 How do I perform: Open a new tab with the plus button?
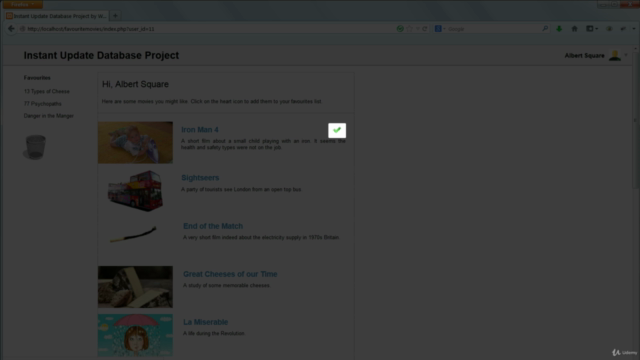[115, 16]
